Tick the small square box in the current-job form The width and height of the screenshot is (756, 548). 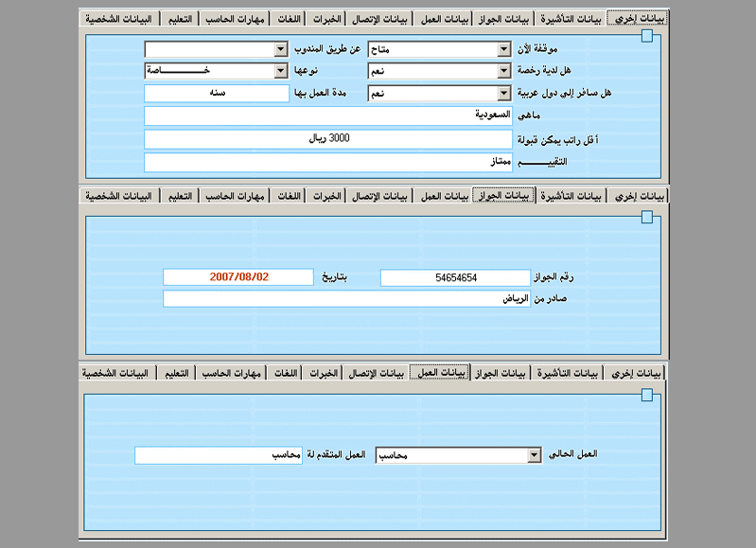[647, 396]
